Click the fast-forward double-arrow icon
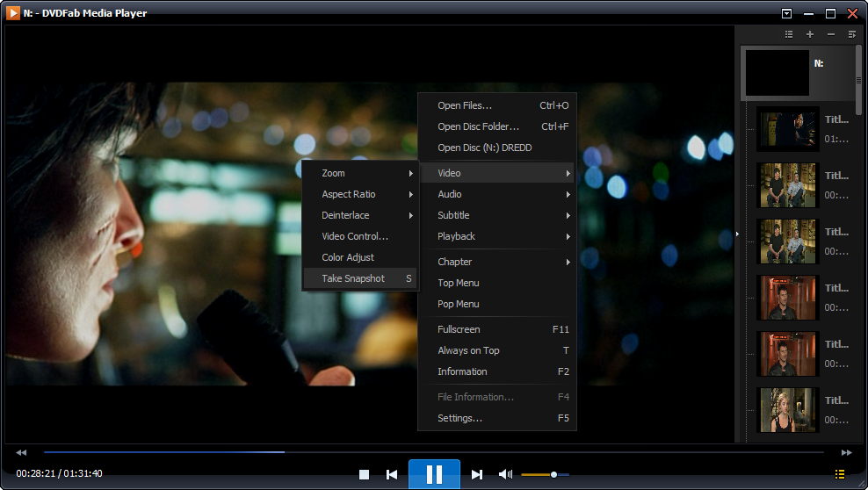The height and width of the screenshot is (490, 868). click(x=846, y=452)
